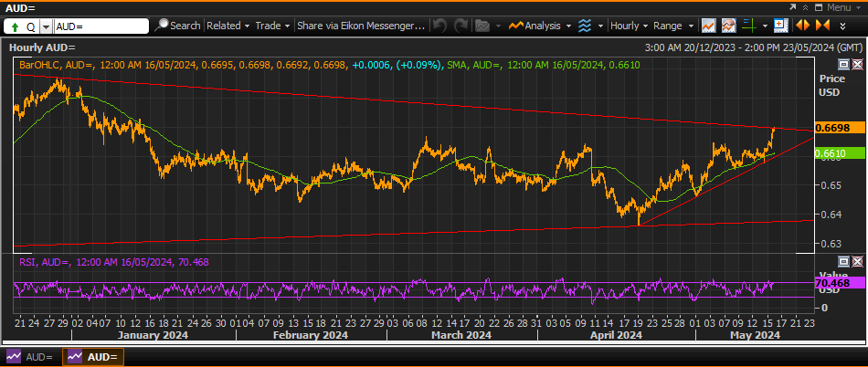Click the Hourly AUD= chart title
The height and width of the screenshot is (367, 868).
pyautogui.click(x=43, y=47)
